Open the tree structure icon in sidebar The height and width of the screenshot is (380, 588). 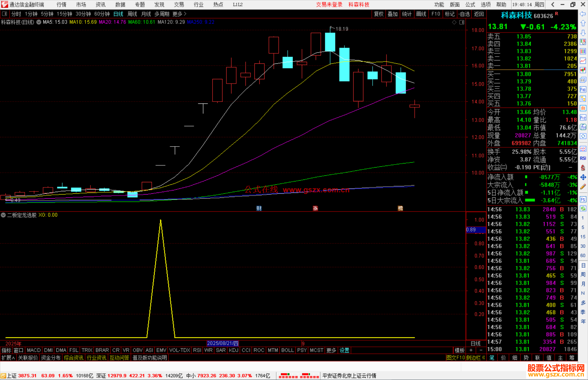coord(583,99)
